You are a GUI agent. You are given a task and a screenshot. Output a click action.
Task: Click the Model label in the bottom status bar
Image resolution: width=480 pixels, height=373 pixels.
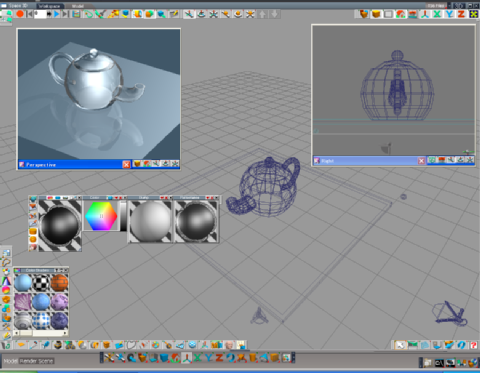pos(10,361)
